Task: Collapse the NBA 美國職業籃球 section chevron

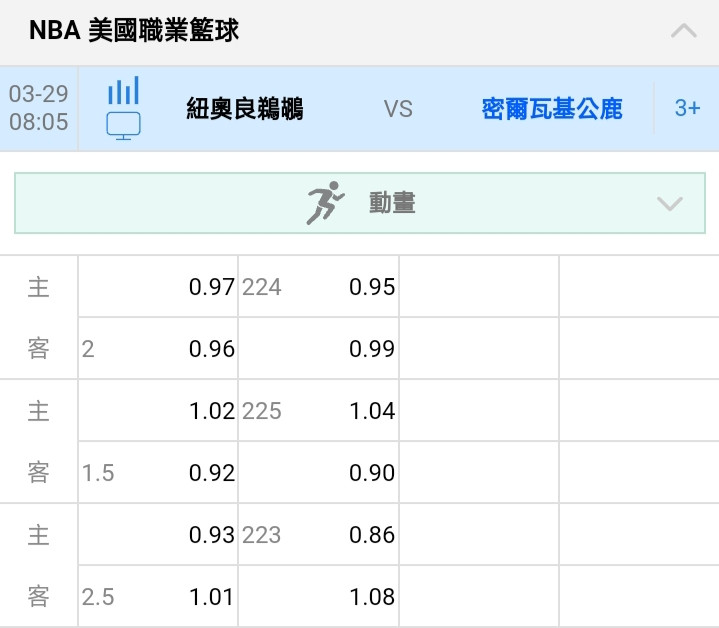Action: tap(684, 31)
